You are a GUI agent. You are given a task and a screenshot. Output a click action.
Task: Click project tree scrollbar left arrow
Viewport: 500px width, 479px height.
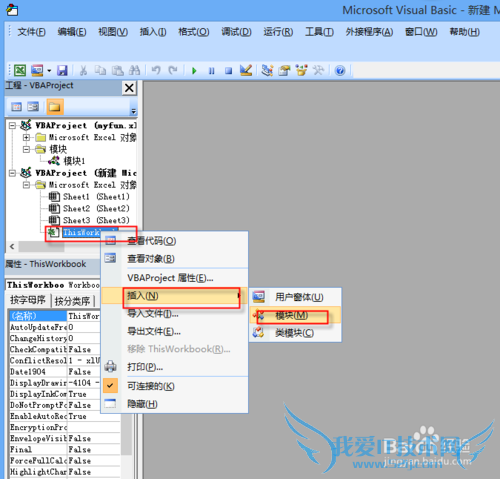coord(12,247)
